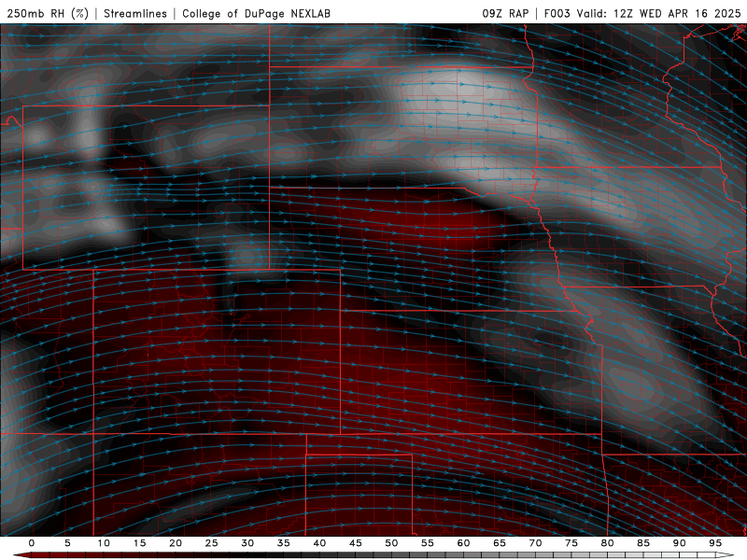
Task: Click the '95' value on the scale
Action: (715, 543)
